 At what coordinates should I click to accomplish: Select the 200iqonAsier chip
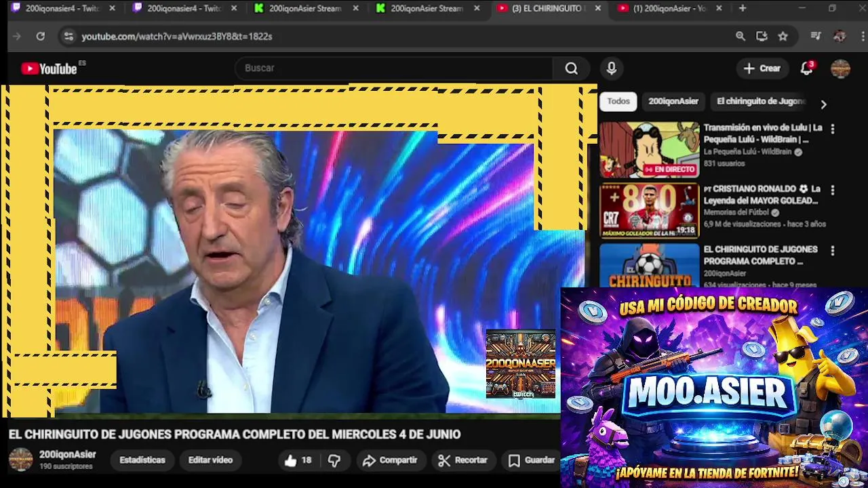(673, 101)
